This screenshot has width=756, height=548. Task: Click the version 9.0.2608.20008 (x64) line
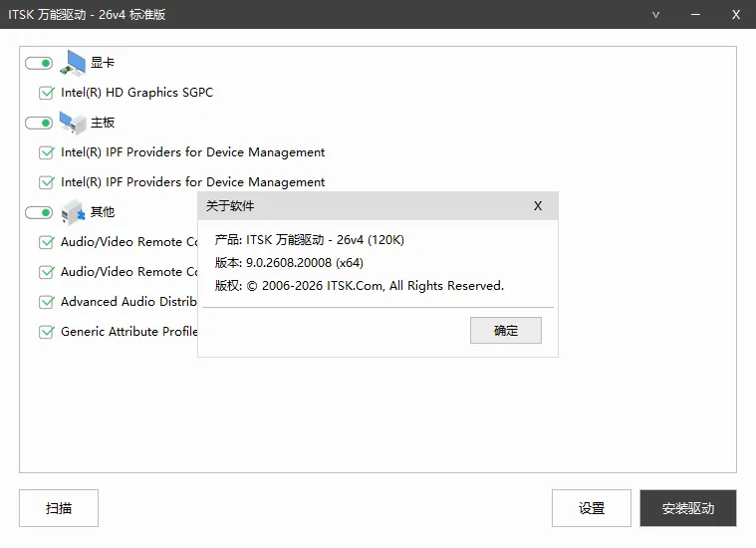point(289,263)
